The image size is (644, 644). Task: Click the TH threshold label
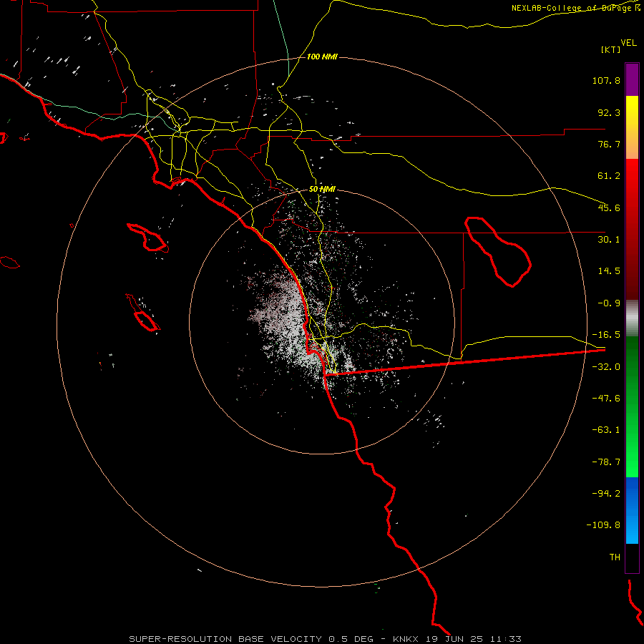(615, 557)
